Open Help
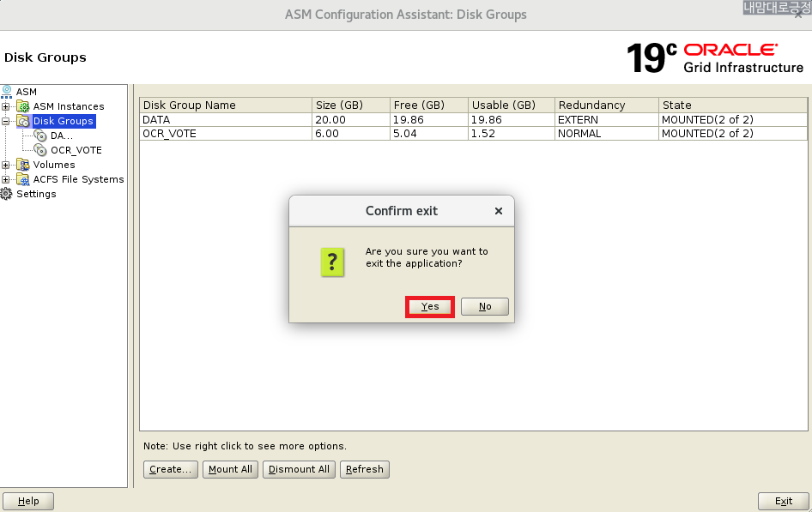This screenshot has width=812, height=512. (x=28, y=501)
